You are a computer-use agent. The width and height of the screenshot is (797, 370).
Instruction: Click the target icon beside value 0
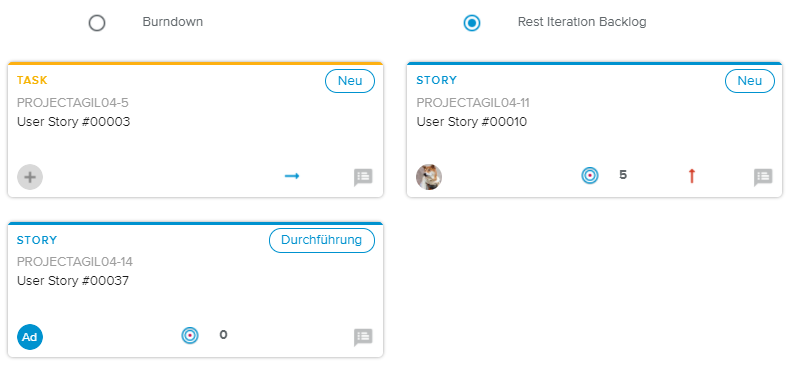click(190, 335)
